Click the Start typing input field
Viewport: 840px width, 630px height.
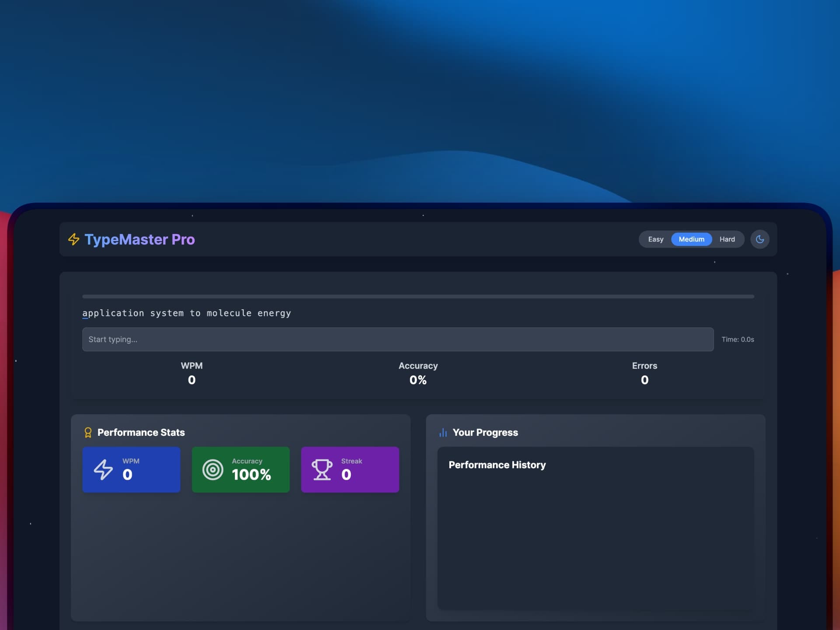[397, 339]
